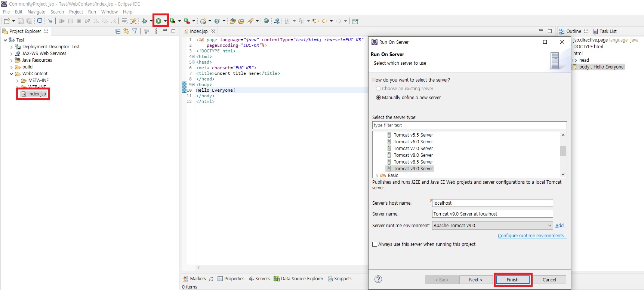
Task: Collapse the Test project node
Action: (x=5, y=40)
